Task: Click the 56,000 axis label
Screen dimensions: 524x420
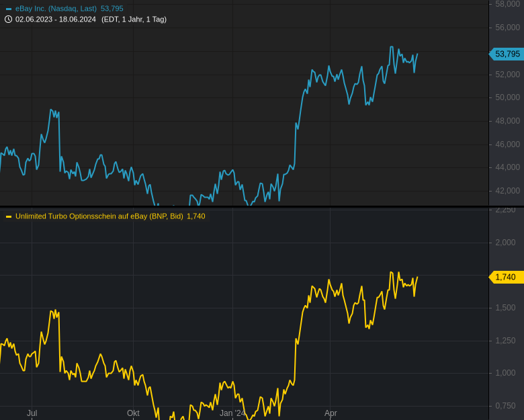Action: (x=508, y=28)
